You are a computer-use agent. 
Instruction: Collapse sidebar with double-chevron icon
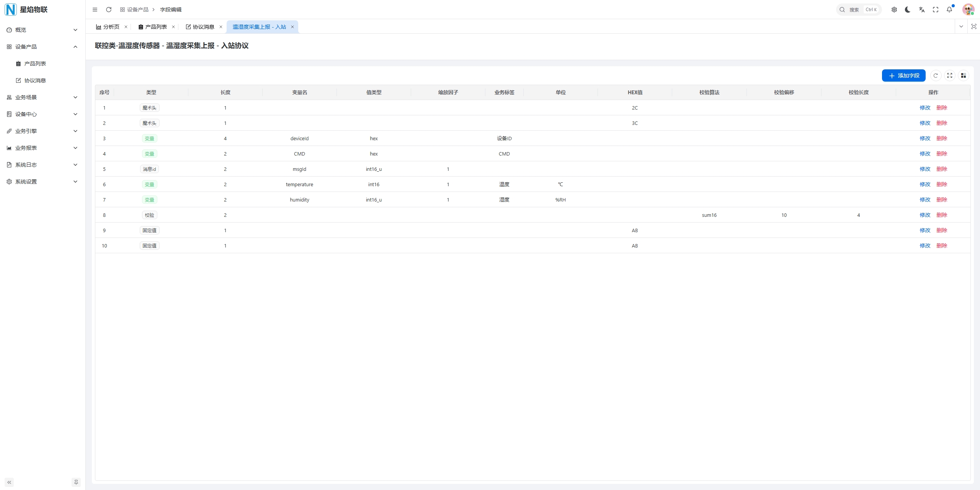9,482
